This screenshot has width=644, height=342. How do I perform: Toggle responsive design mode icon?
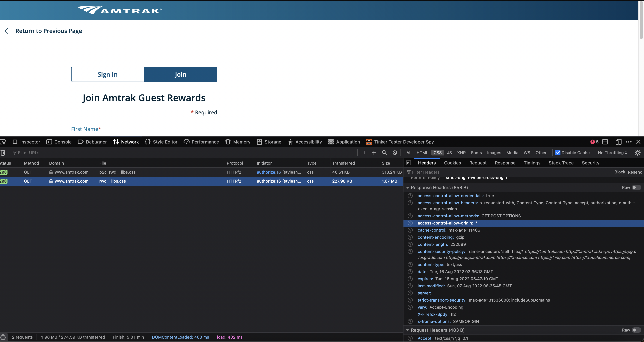click(619, 142)
